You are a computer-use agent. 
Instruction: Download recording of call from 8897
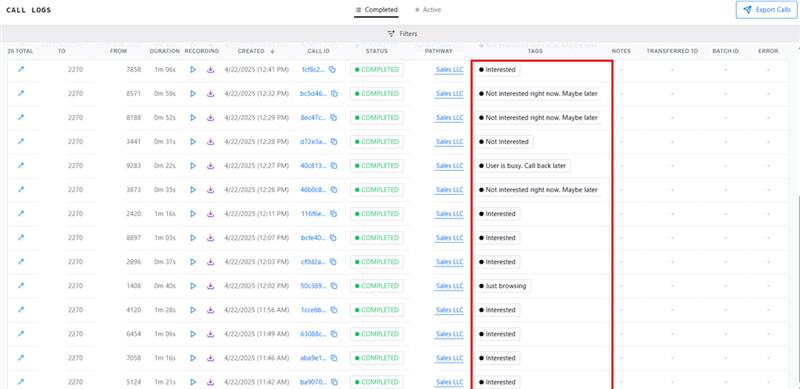[210, 237]
